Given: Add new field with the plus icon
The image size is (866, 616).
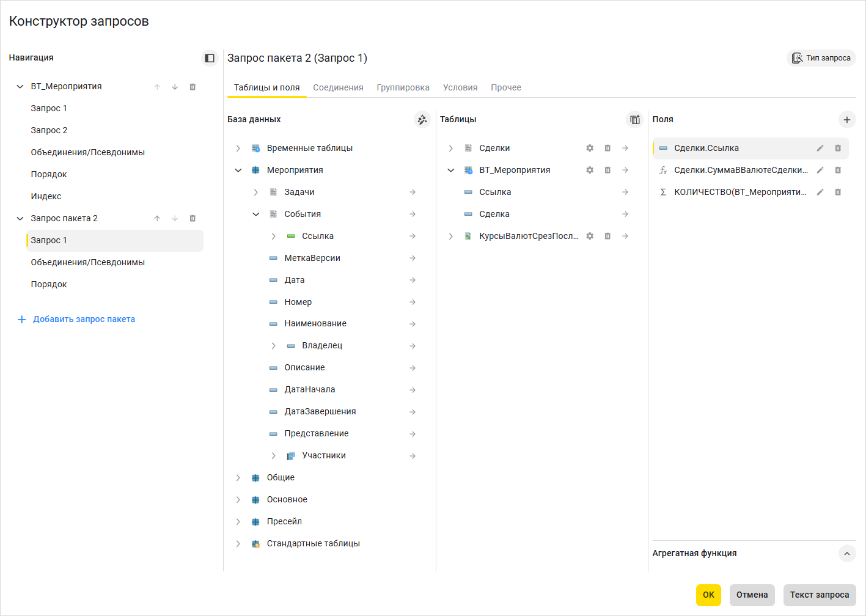Looking at the screenshot, I should (x=847, y=120).
